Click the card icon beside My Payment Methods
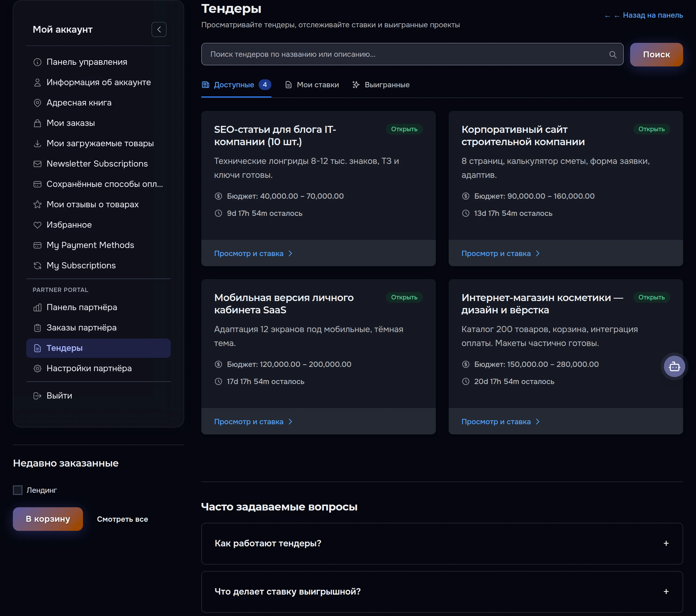The width and height of the screenshot is (696, 616). (37, 245)
